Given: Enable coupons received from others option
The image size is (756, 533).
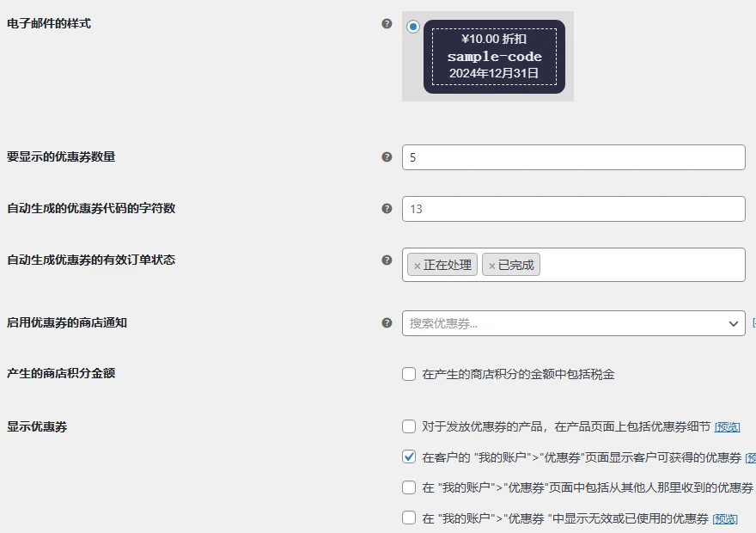Looking at the screenshot, I should (409, 487).
